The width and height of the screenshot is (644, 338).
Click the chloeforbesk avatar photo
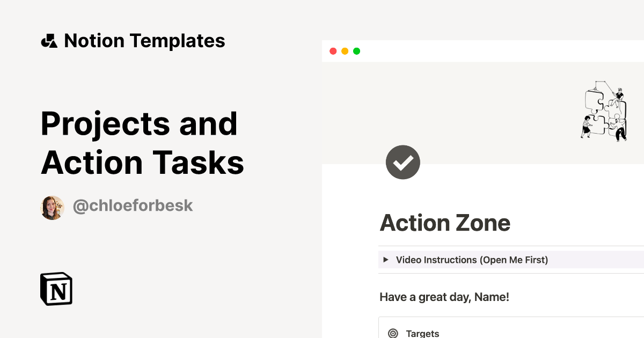(53, 207)
